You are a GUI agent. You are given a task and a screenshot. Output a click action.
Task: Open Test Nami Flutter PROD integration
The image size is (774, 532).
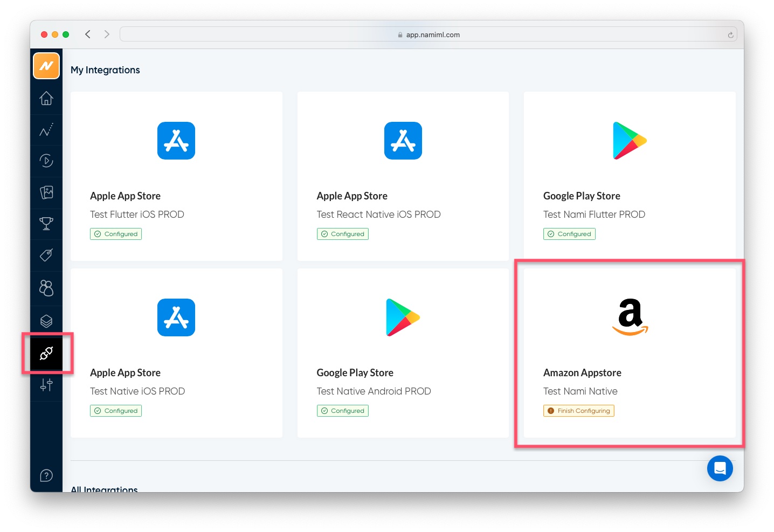click(x=630, y=176)
